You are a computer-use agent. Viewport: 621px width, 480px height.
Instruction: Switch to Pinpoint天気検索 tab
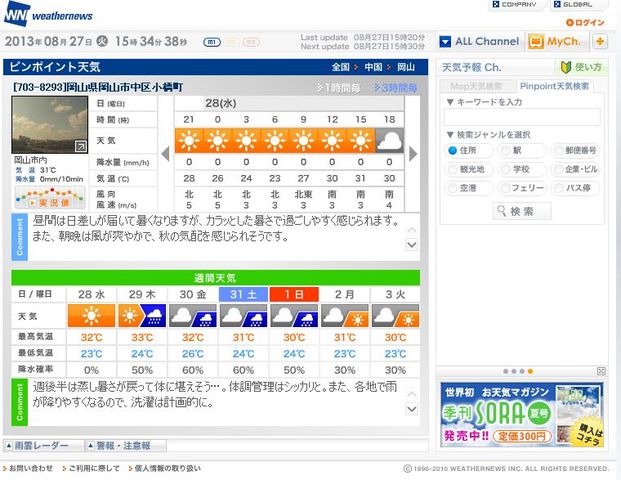coord(554,86)
